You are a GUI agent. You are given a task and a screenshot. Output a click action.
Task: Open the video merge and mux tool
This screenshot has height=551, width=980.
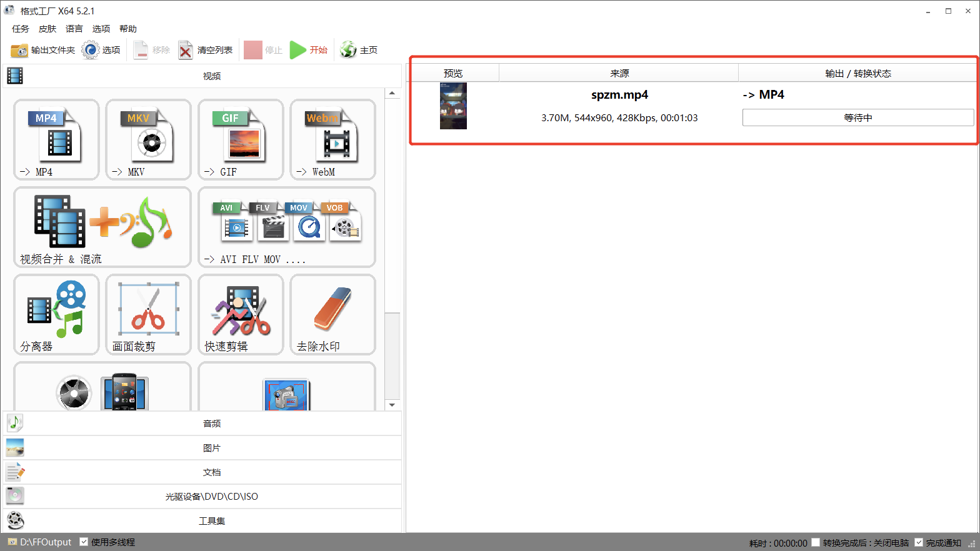102,227
